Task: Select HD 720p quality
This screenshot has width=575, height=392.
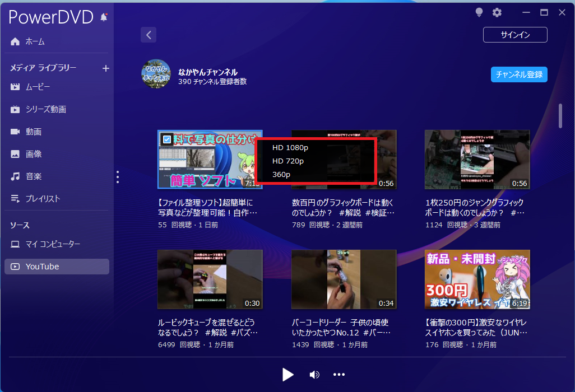Action: pyautogui.click(x=288, y=161)
